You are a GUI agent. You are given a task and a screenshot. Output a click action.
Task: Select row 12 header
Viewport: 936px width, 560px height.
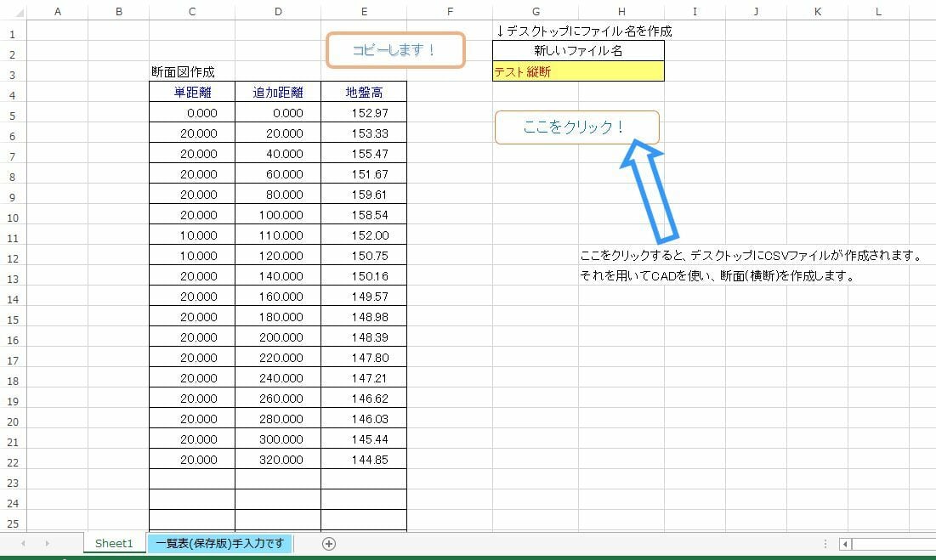[13, 258]
